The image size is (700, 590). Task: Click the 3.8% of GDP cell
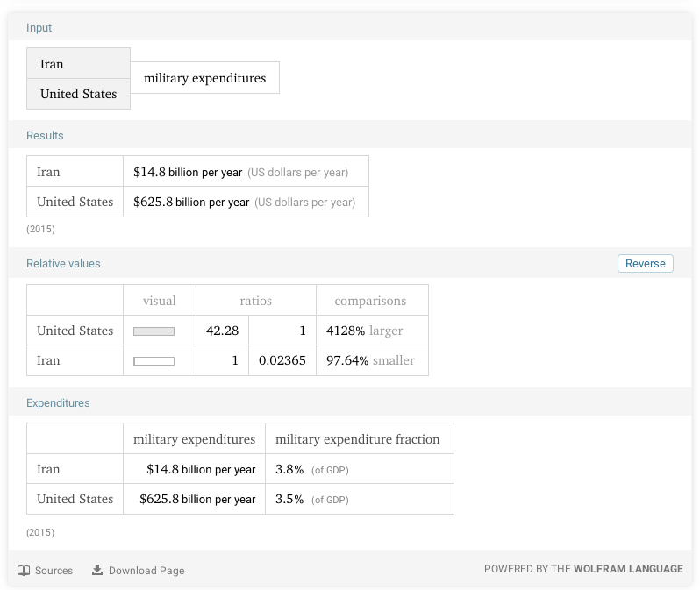click(x=360, y=469)
